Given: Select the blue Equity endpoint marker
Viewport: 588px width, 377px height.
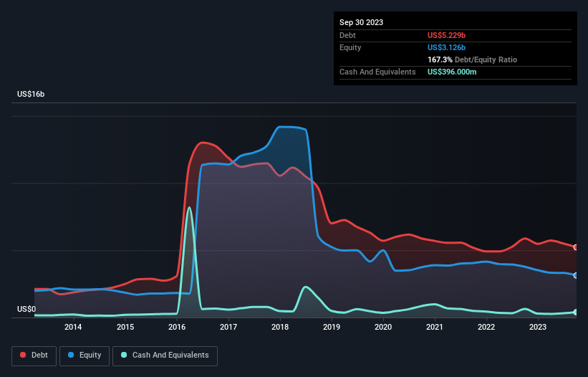Looking at the screenshot, I should point(576,275).
